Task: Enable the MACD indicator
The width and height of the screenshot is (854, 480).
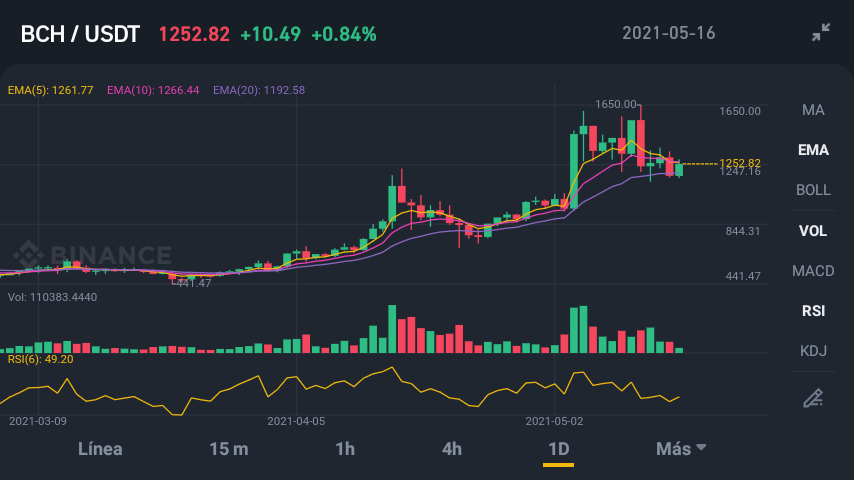Action: click(813, 271)
